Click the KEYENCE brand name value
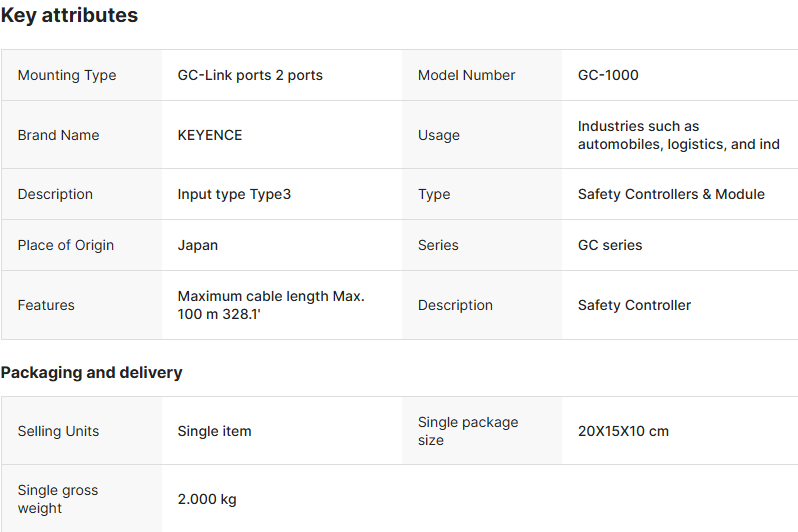Image resolution: width=798 pixels, height=532 pixels. tap(210, 135)
